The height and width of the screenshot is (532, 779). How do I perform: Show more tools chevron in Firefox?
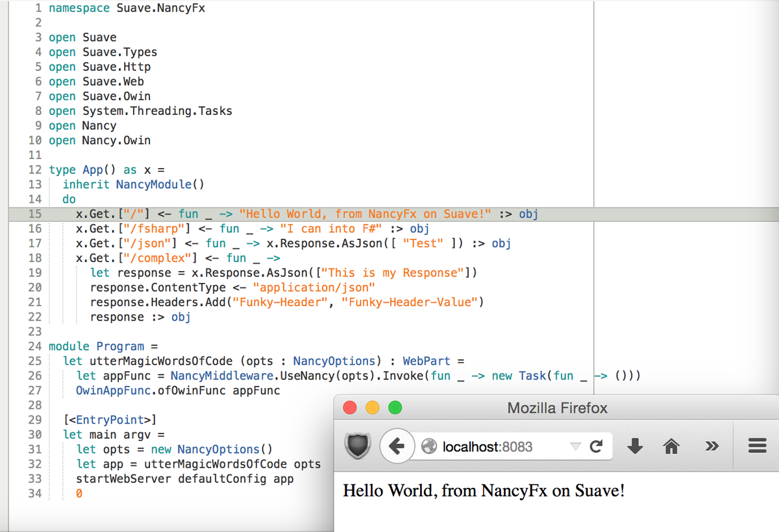pyautogui.click(x=712, y=446)
